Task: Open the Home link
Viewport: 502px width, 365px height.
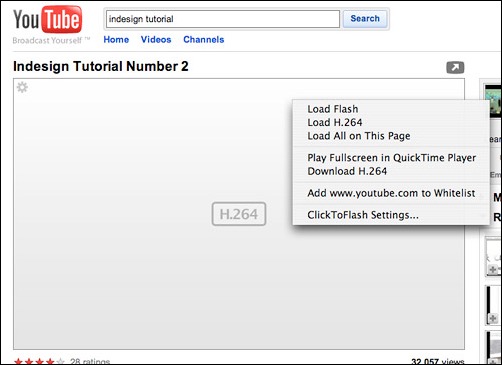Action: [x=116, y=40]
